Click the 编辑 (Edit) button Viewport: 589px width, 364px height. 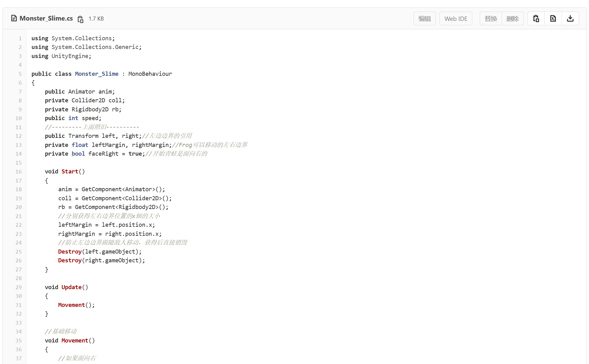(424, 19)
